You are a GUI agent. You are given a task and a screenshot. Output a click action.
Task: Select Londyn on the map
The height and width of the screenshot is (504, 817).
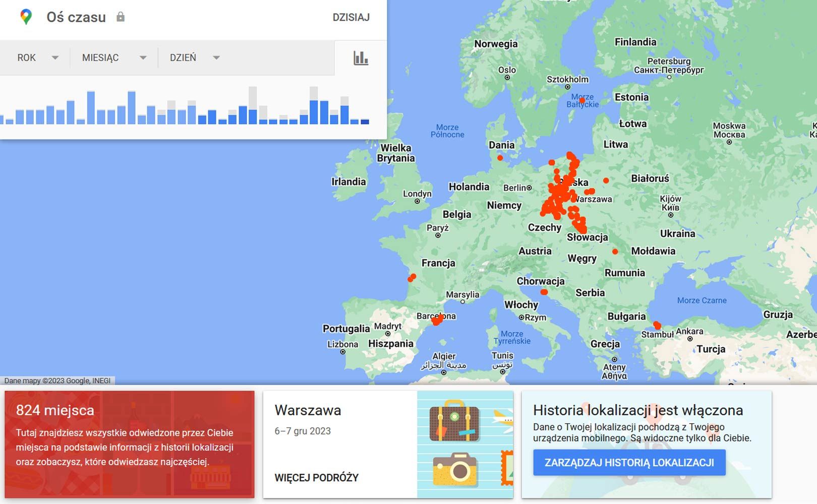pos(417,194)
